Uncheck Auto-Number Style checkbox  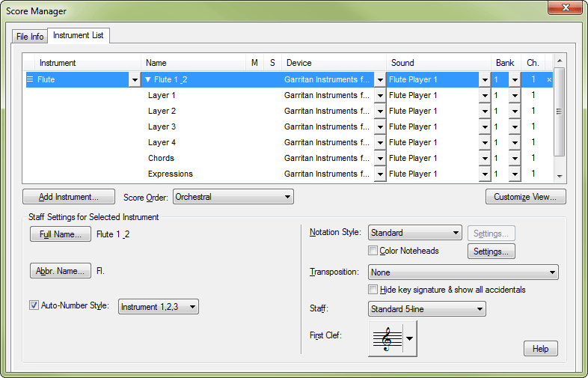point(34,305)
